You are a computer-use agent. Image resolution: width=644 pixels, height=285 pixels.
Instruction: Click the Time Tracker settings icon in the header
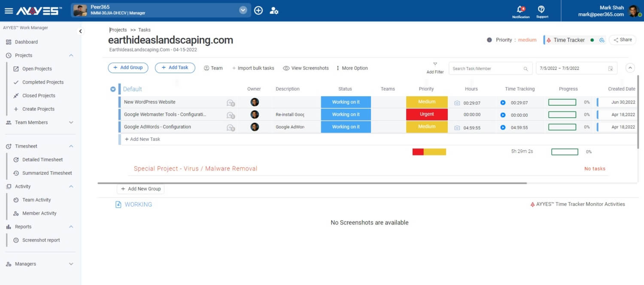click(602, 39)
